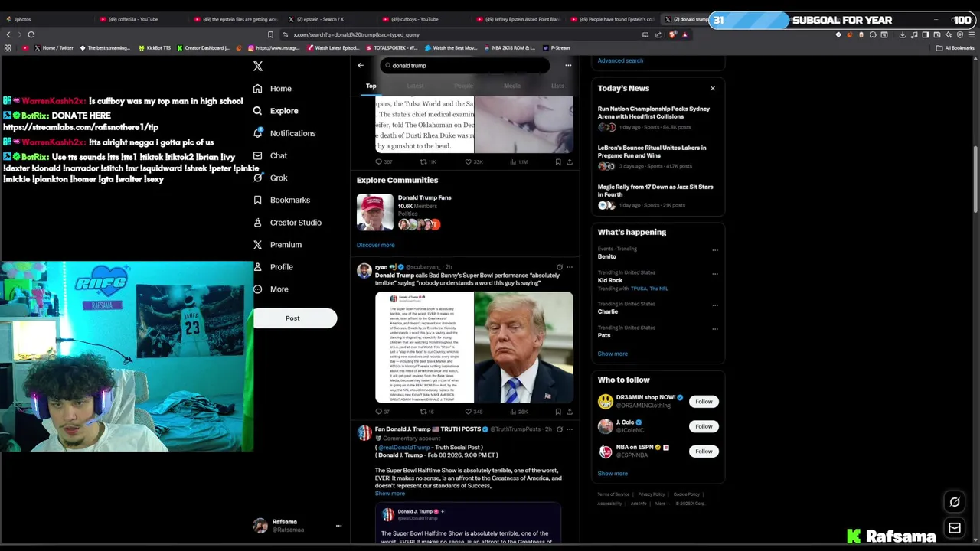
Task: Open more options on ryan's post
Action: pos(570,267)
